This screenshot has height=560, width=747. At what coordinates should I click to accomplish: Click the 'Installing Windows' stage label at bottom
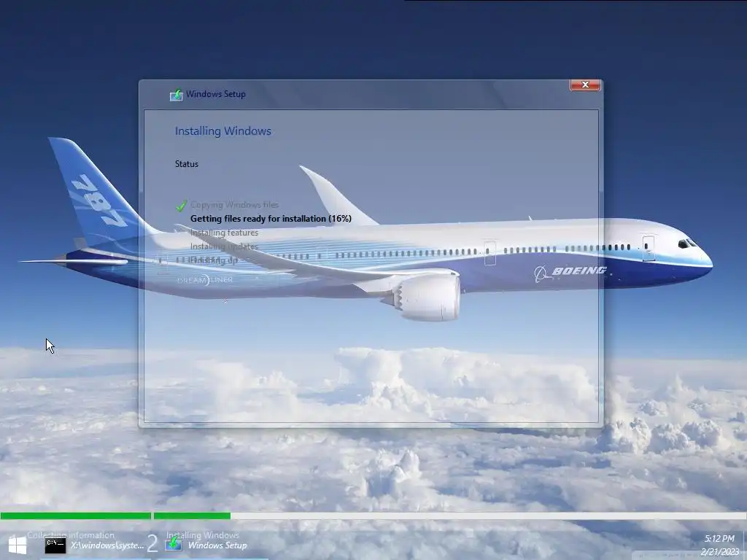click(203, 535)
